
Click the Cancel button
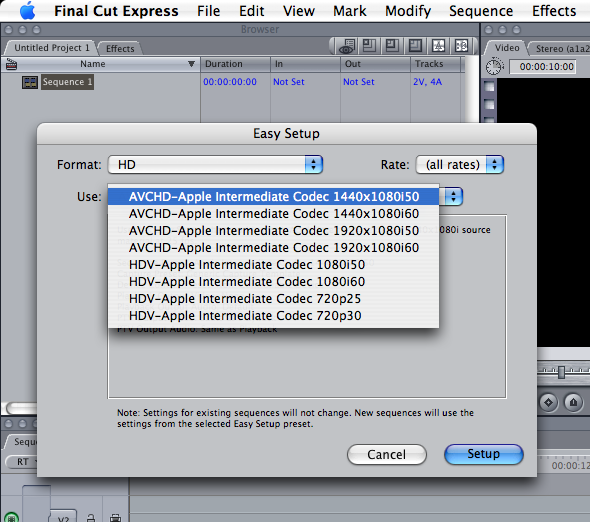tap(386, 454)
